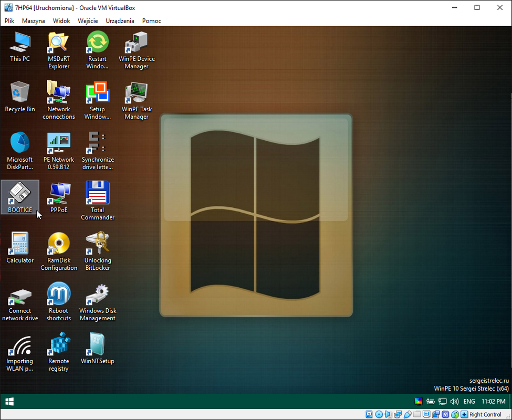Click the volume speaker tray icon
Viewport: 512px width, 420px height.
coord(454,402)
